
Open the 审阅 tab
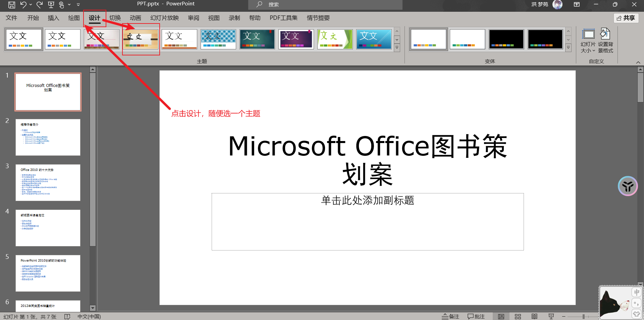pyautogui.click(x=194, y=18)
